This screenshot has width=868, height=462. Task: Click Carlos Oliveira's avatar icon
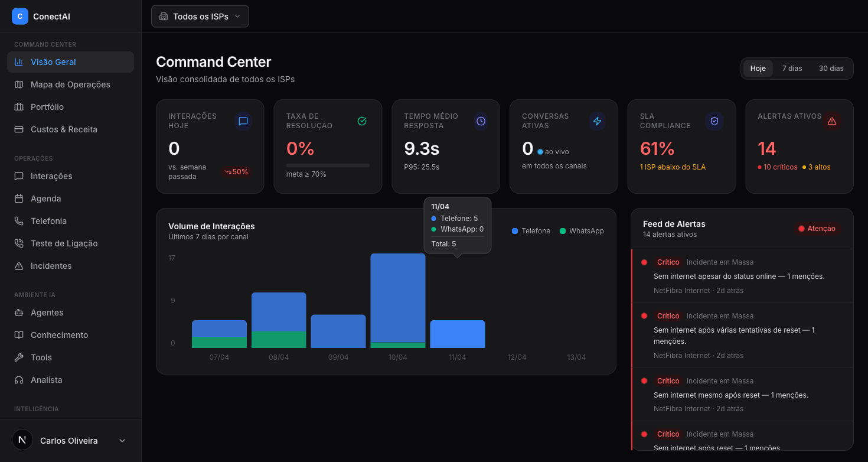22,440
